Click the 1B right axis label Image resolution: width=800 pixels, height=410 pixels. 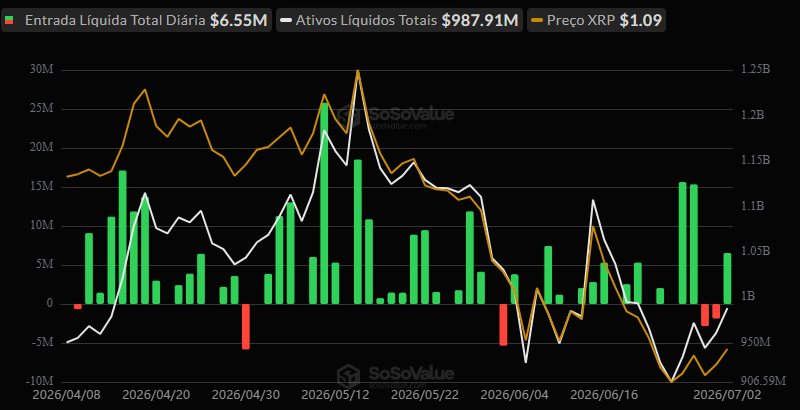tap(748, 296)
